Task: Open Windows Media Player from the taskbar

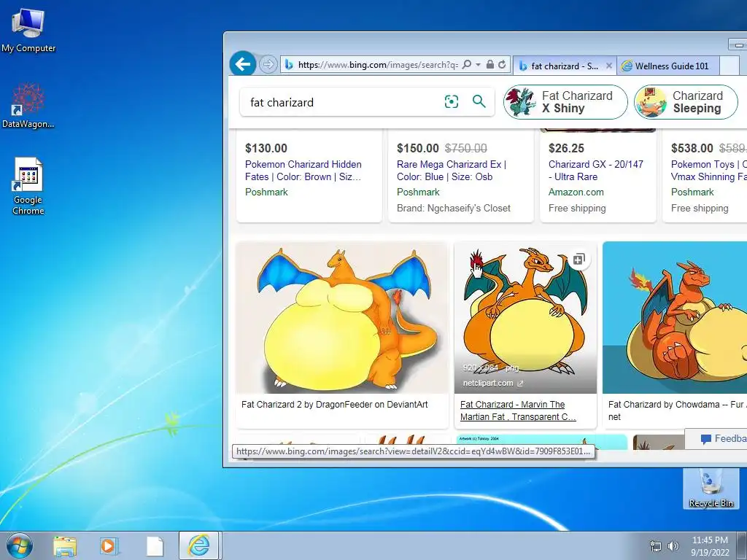Action: click(x=109, y=546)
